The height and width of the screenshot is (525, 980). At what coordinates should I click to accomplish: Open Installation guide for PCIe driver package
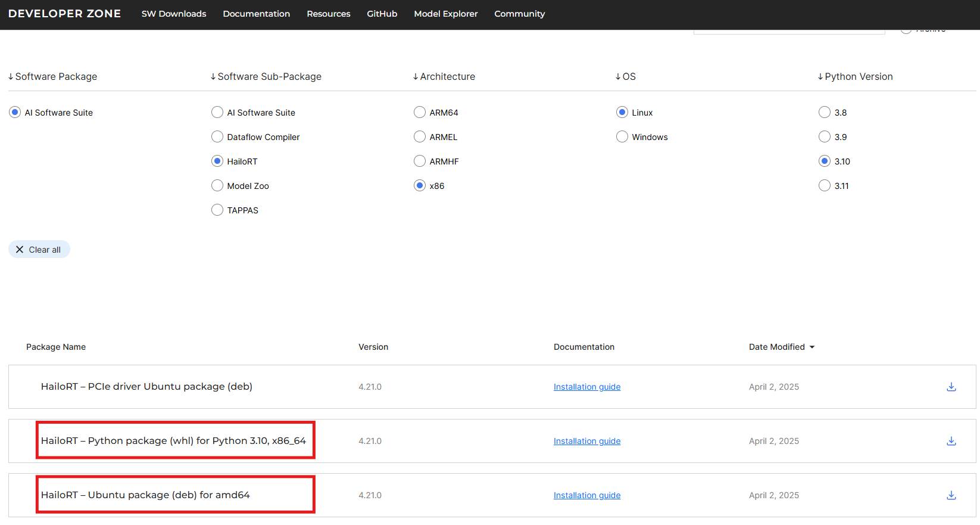(587, 387)
